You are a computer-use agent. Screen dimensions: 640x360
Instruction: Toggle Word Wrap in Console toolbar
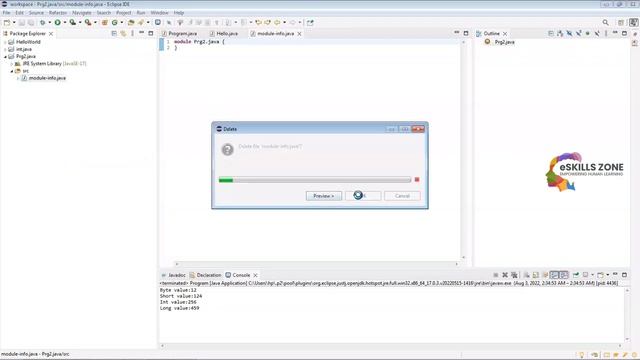coord(545,275)
